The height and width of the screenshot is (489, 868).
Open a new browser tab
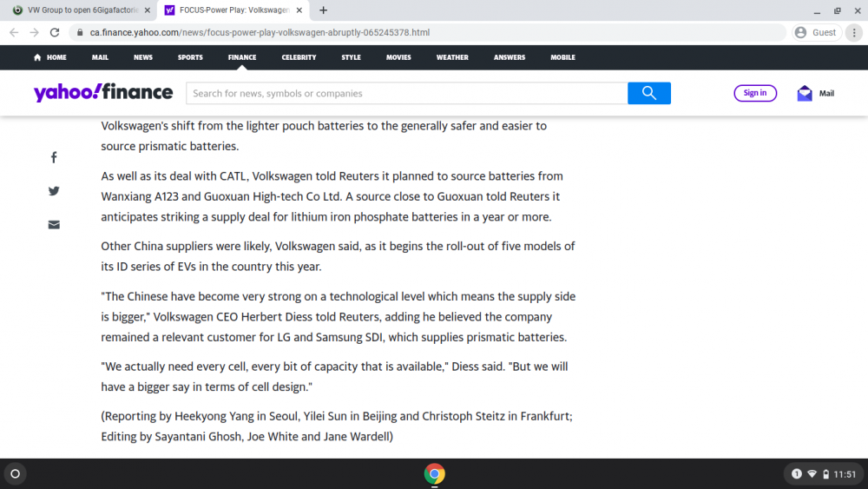(323, 10)
